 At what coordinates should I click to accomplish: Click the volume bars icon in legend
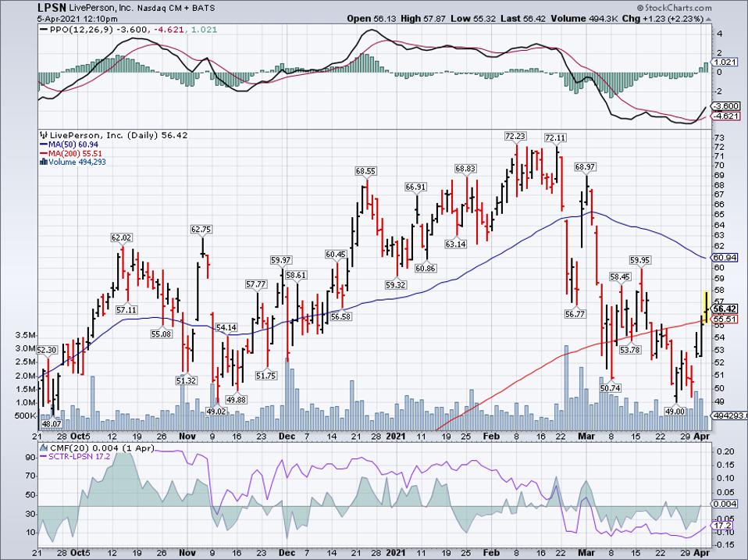43,162
